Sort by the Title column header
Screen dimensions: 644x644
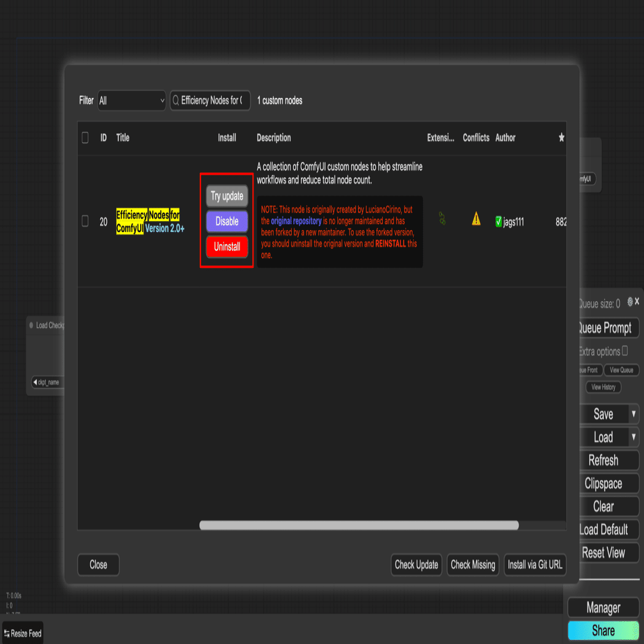[x=123, y=138]
